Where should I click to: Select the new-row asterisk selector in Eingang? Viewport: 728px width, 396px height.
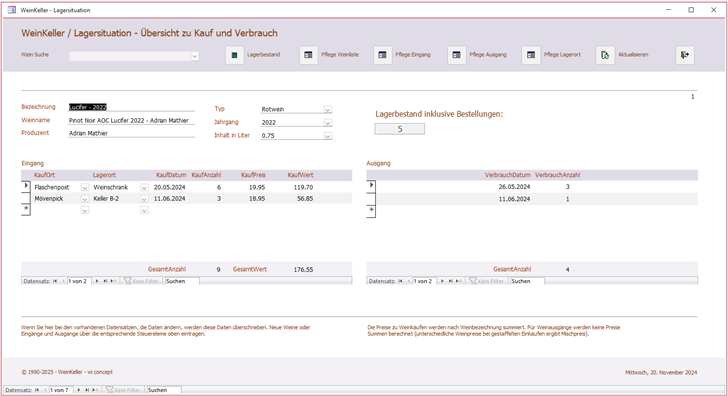pos(26,210)
